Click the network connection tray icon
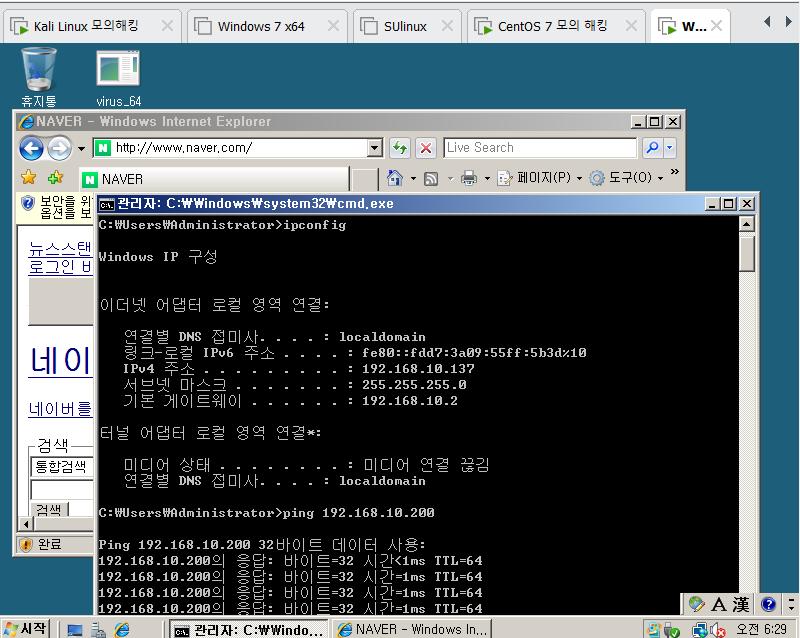Viewport: 800px width, 638px height. click(699, 631)
